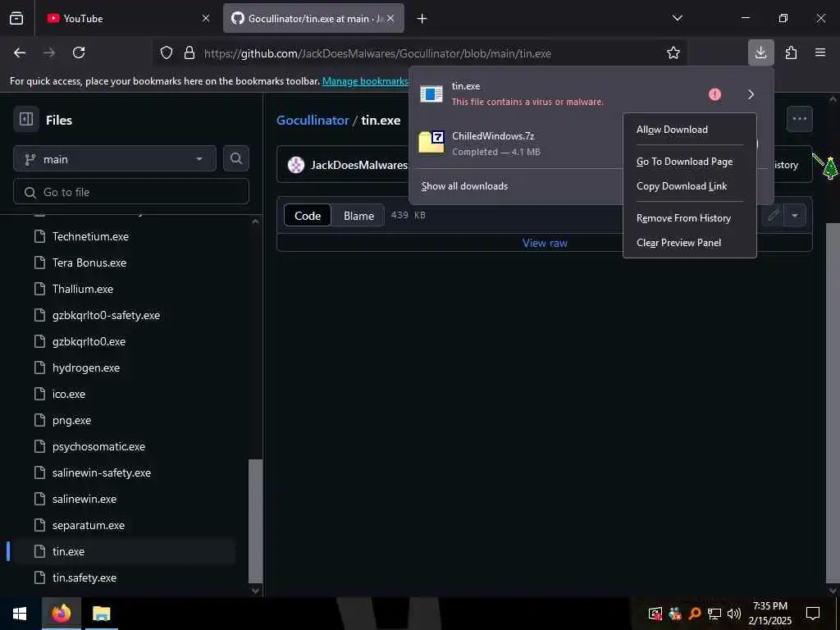This screenshot has height=630, width=840.
Task: Open psychosomatic.exe file
Action: click(x=98, y=446)
